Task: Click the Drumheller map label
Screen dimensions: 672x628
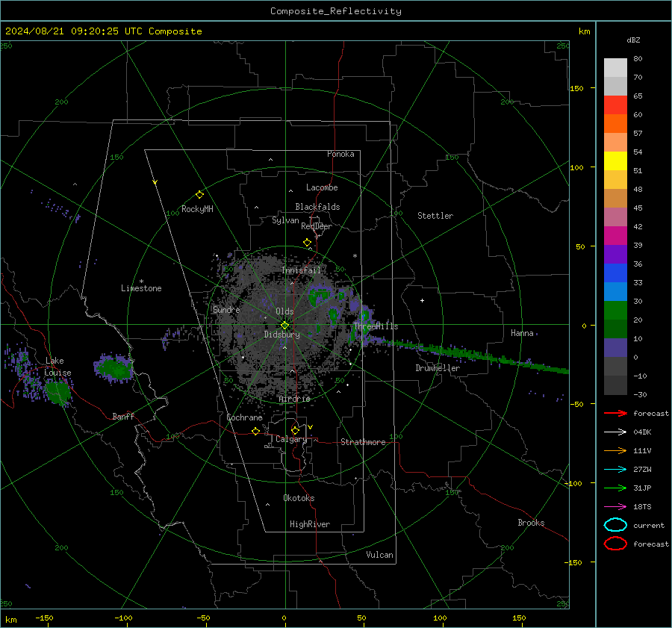Action: pyautogui.click(x=438, y=368)
